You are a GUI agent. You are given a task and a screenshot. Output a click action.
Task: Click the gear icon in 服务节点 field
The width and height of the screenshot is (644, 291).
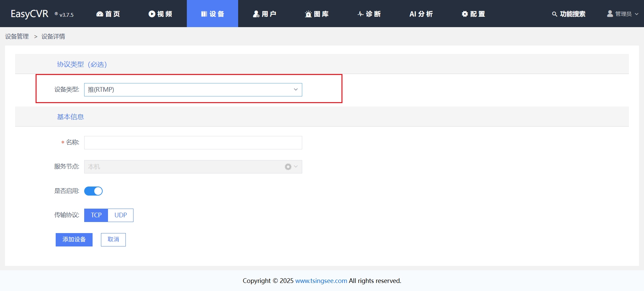[288, 167]
